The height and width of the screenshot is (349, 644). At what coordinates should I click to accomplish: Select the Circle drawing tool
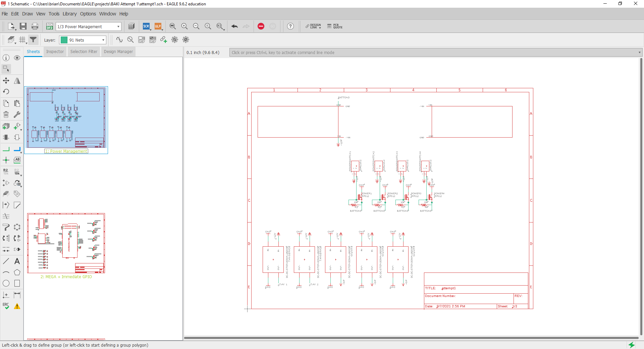[x=6, y=284]
